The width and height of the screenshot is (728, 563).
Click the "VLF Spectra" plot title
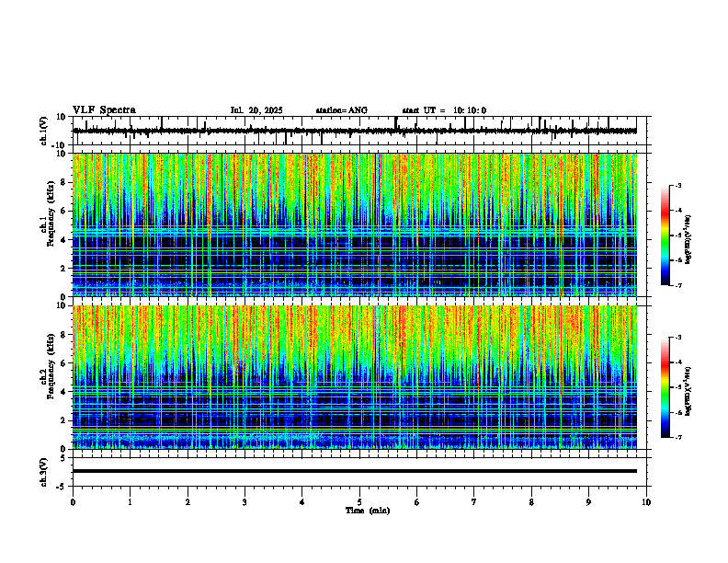point(104,109)
